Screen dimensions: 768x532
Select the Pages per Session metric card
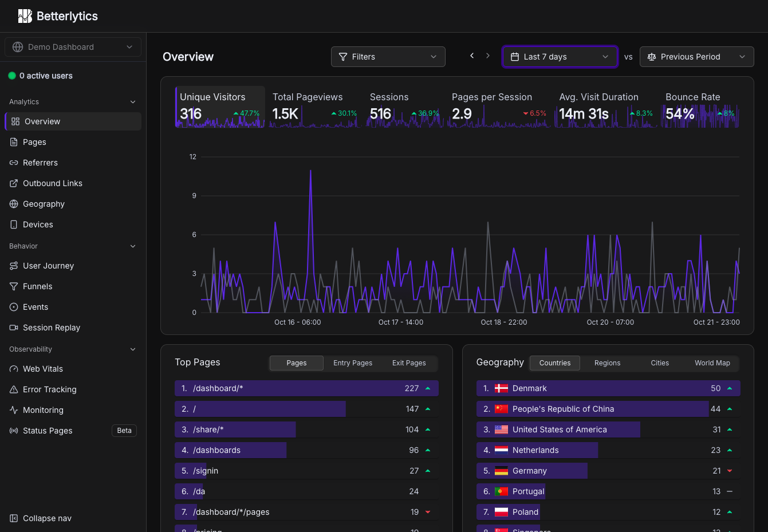499,107
